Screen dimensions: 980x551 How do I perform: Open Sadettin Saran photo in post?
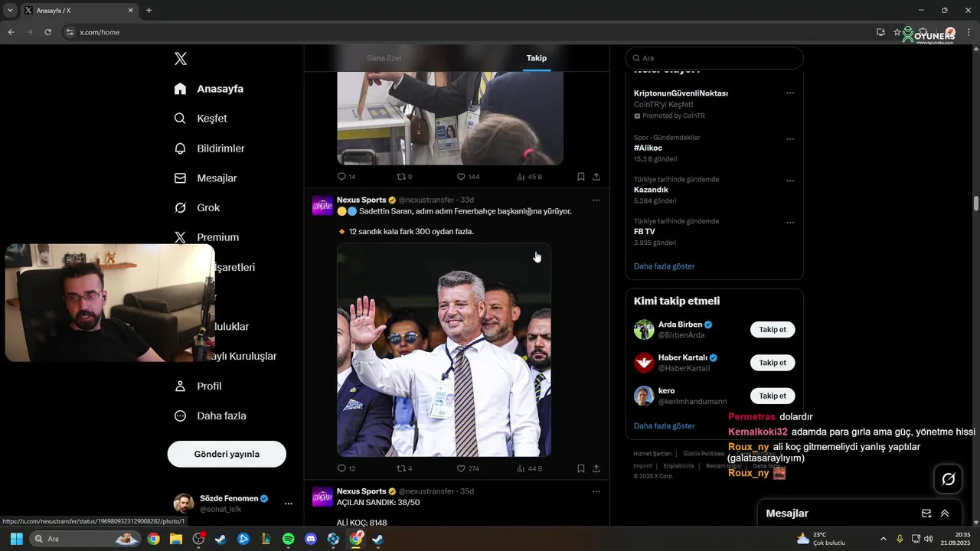coord(444,350)
